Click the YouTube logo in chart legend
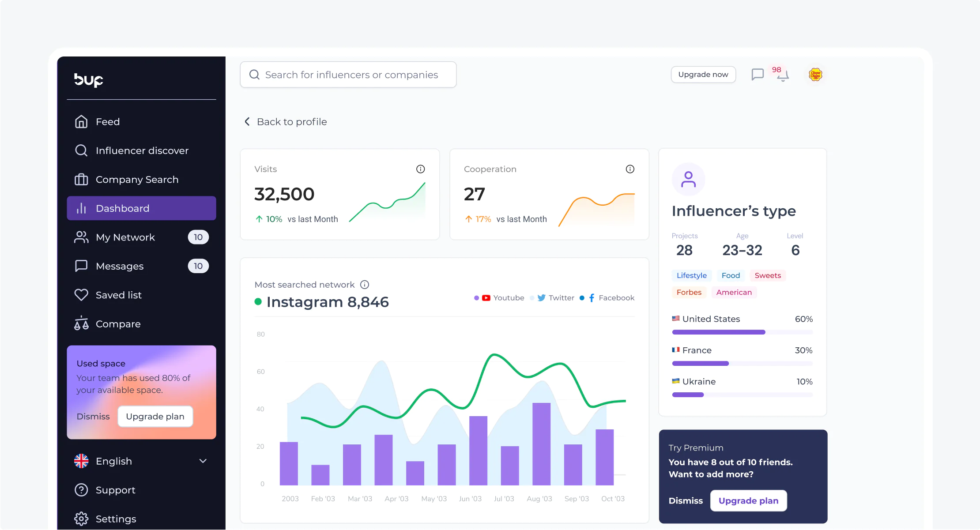Screen dimensions: 980x530 tap(486, 298)
